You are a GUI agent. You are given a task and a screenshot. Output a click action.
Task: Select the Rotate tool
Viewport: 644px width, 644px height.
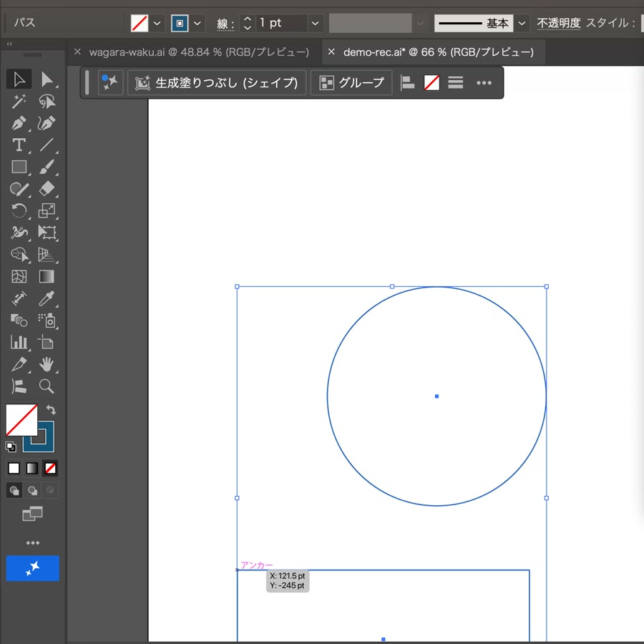[19, 210]
